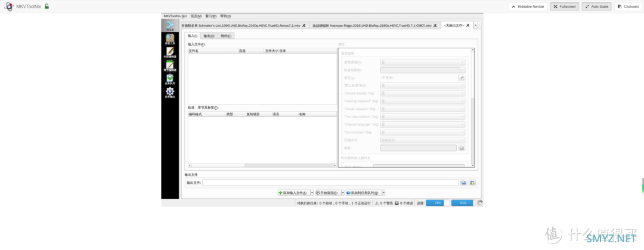The width and height of the screenshot is (644, 250).
Task: Switch to the 附件 tab
Action: click(225, 36)
